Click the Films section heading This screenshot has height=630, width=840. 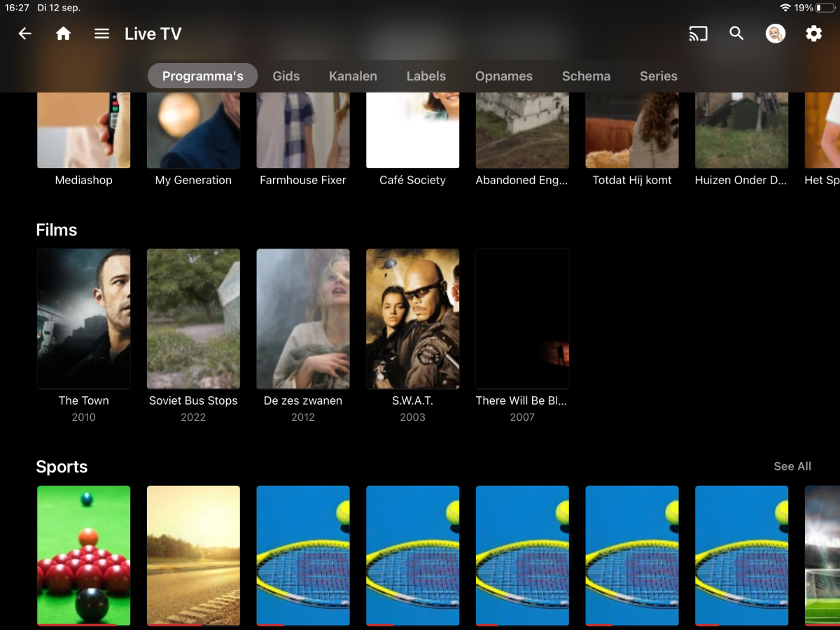[x=57, y=230]
